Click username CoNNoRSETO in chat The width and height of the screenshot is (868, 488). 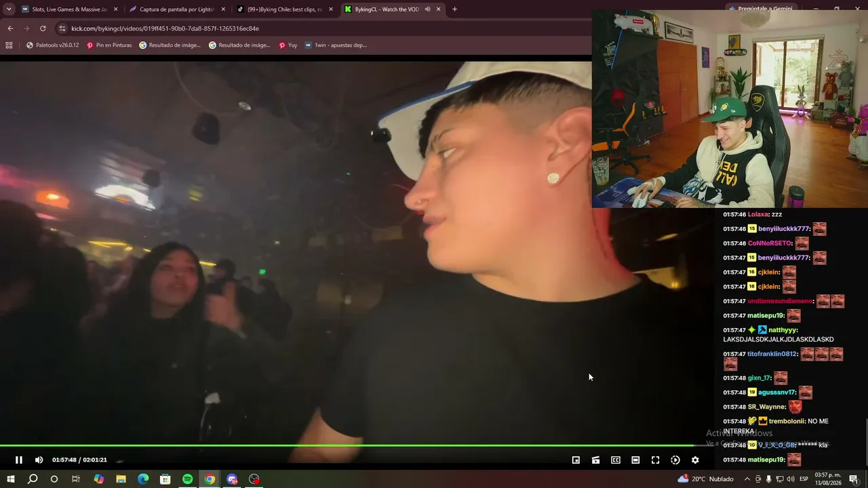click(770, 243)
